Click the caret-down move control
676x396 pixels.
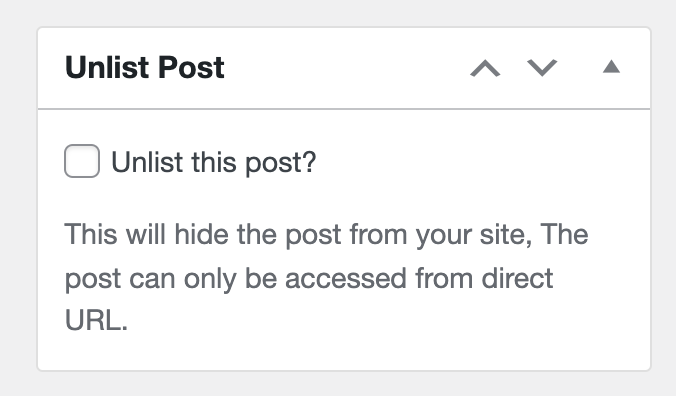click(542, 68)
